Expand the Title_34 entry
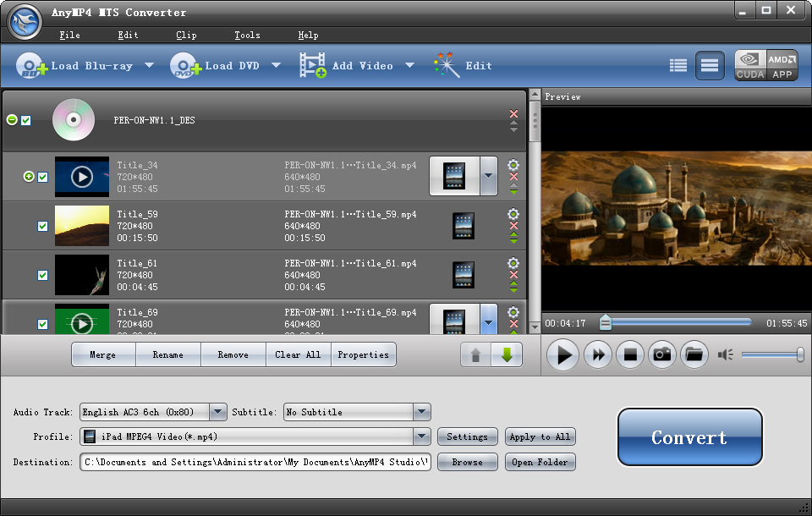Screen dimensions: 812x516 [29, 177]
